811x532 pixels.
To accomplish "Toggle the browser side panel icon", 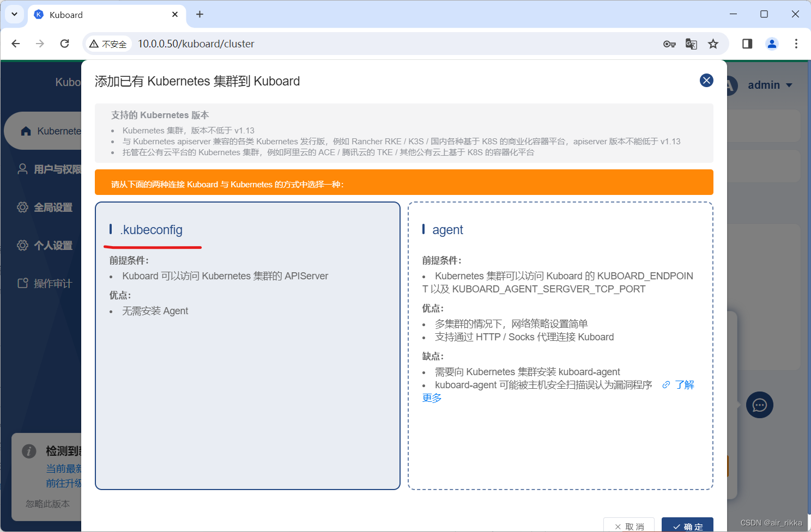I will [x=747, y=44].
